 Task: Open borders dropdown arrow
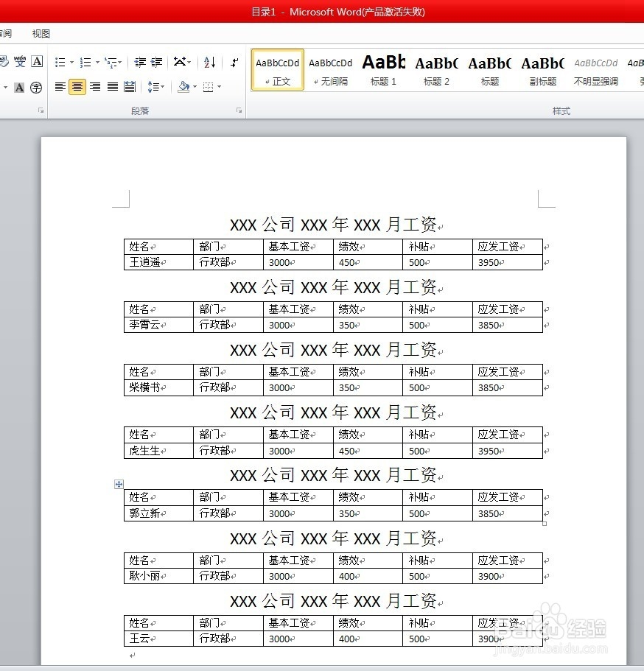coord(220,87)
